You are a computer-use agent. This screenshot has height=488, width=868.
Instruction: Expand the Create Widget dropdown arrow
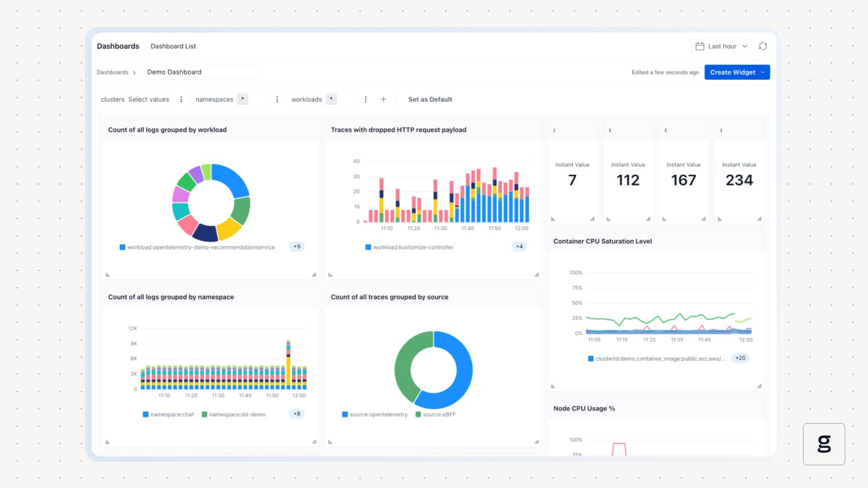[763, 72]
